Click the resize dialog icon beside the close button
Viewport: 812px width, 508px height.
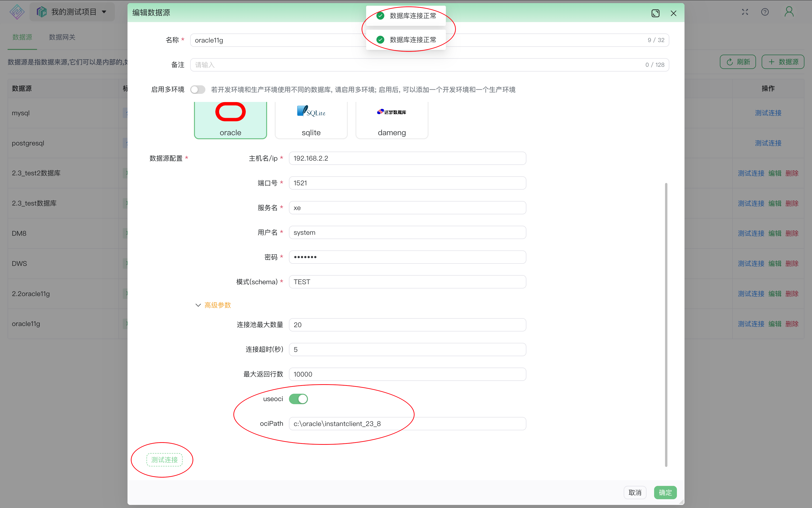[x=656, y=13]
